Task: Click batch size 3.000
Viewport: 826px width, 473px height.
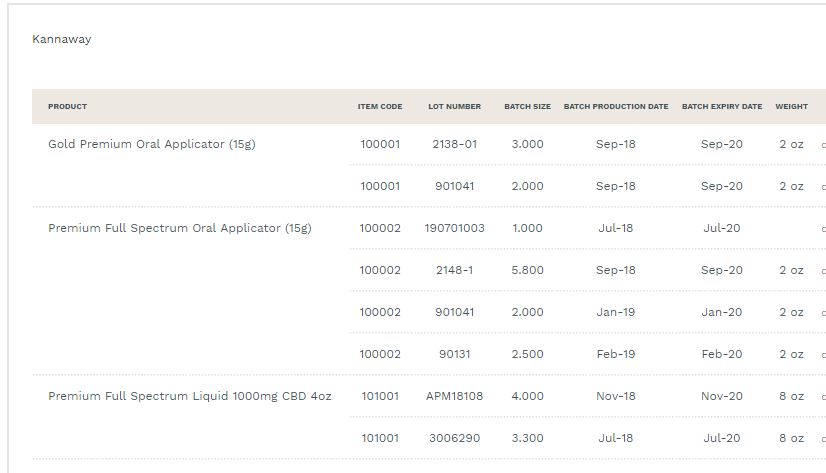Action: pos(527,144)
